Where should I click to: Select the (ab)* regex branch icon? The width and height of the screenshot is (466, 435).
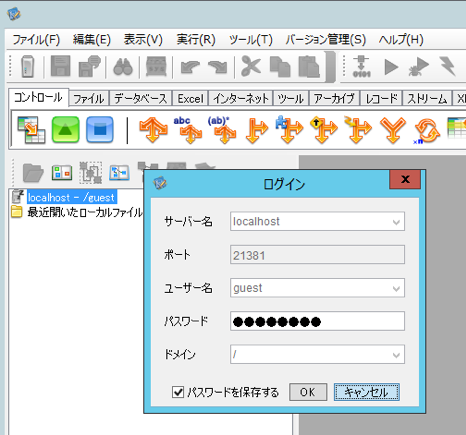pyautogui.click(x=222, y=130)
